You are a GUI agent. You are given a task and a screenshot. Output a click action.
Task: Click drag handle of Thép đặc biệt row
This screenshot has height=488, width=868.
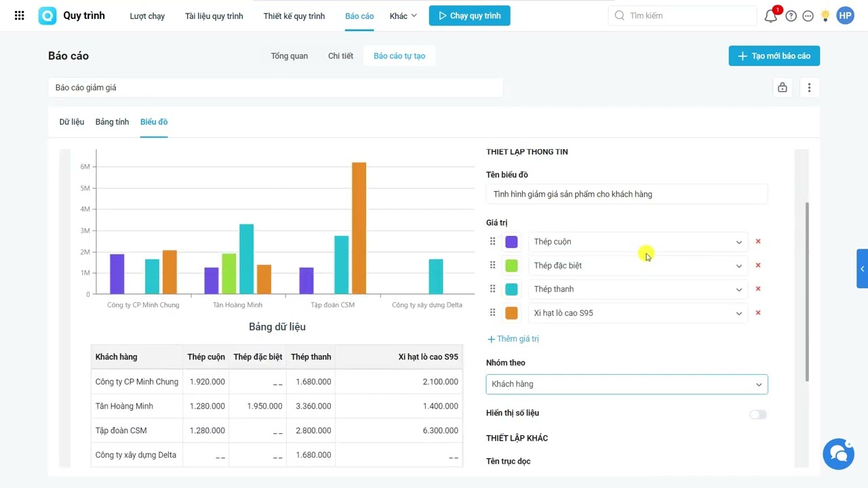tap(493, 265)
